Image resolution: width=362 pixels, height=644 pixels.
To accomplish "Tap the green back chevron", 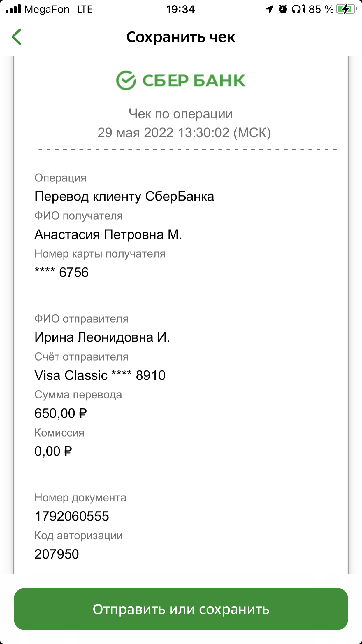I will (17, 37).
